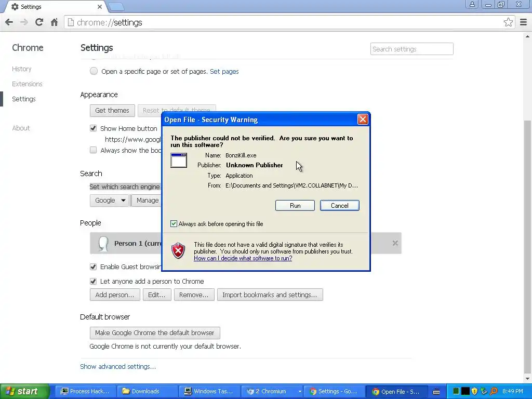The width and height of the screenshot is (532, 399).
Task: Click the browser forward arrow
Action: (24, 22)
